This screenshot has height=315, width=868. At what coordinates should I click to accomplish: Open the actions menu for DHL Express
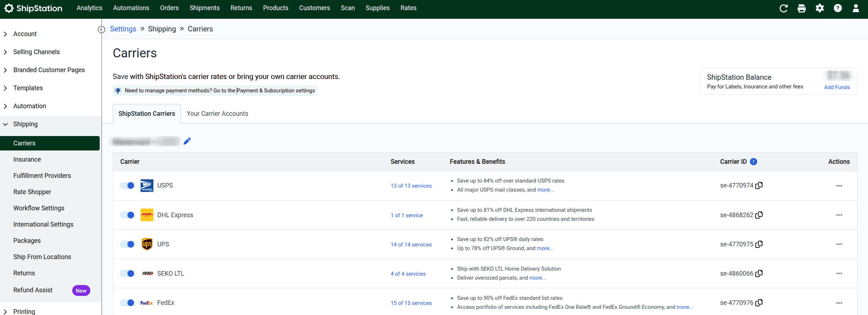pos(839,215)
